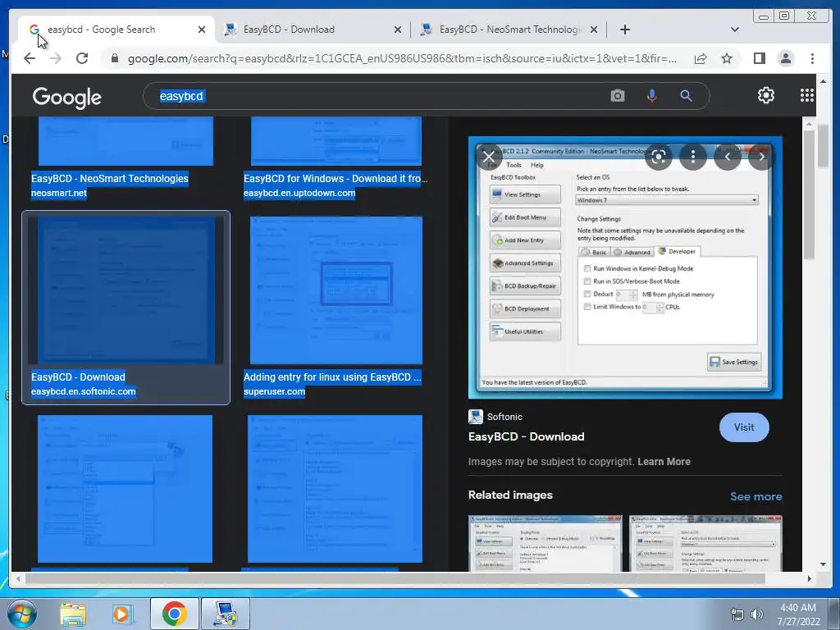Close the image preview panel
This screenshot has width=840, height=630.
click(489, 157)
